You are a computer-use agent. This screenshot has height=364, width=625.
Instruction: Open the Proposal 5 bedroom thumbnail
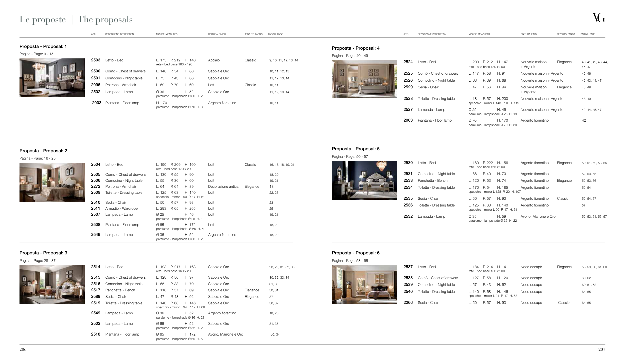[364, 180]
